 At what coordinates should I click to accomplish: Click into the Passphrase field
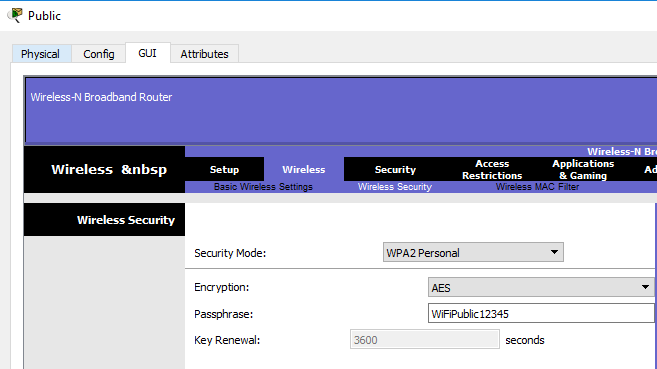(x=541, y=314)
